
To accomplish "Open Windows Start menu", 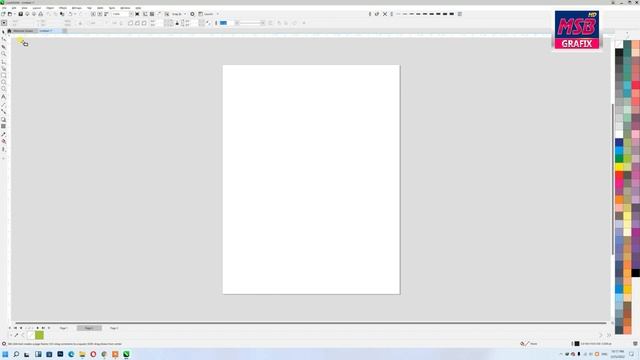I will point(5,354).
